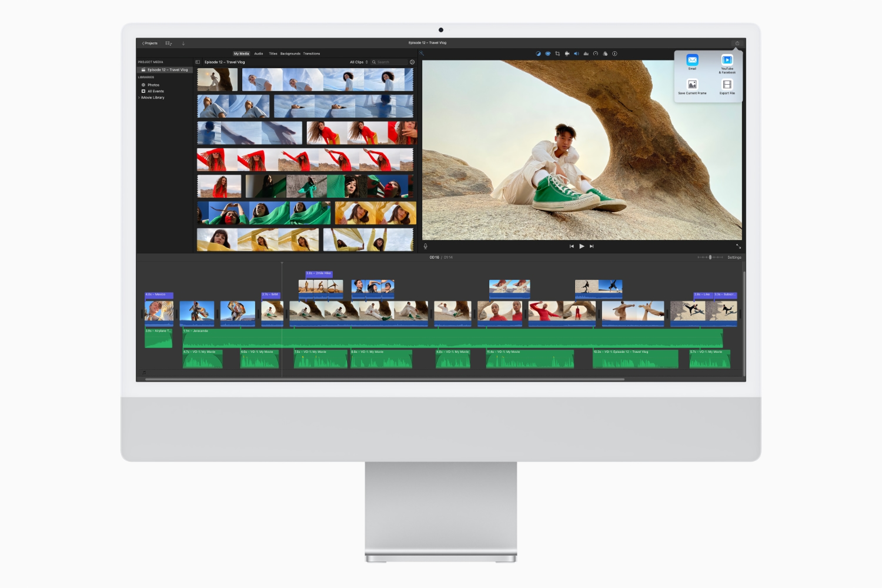Viewport: 882px width, 588px height.
Task: Switch to Transitions tab
Action: pos(312,54)
